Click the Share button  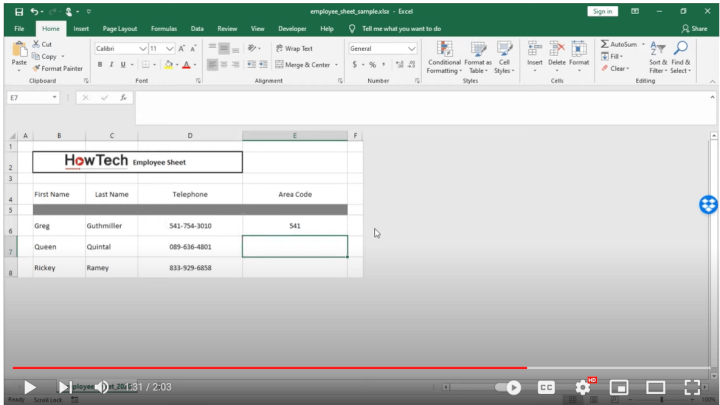coord(694,29)
